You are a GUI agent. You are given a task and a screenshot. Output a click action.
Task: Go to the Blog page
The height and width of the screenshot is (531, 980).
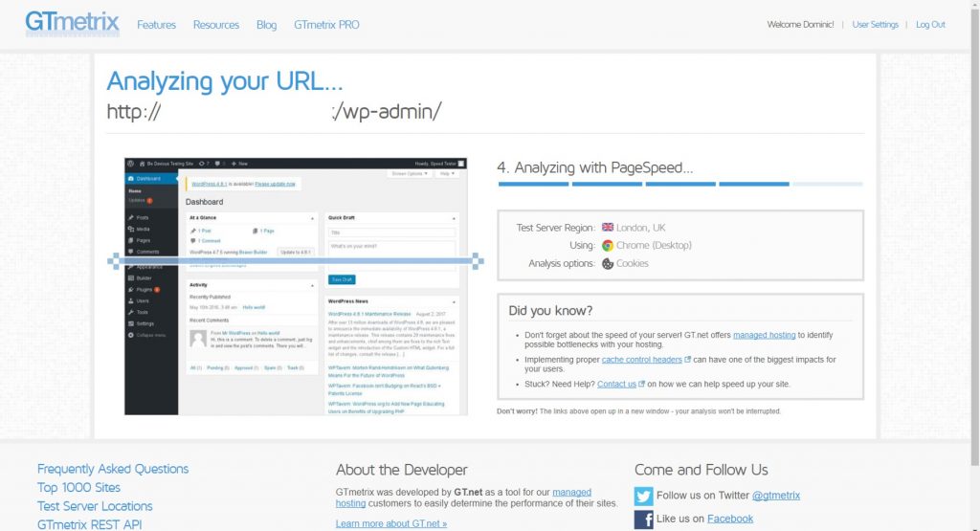point(266,25)
